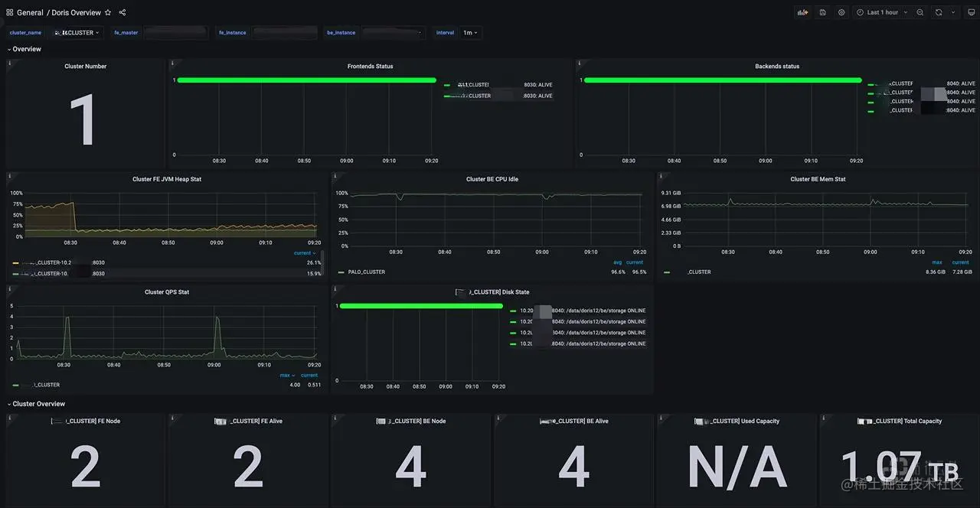The width and height of the screenshot is (980, 508).
Task: Sort BE CPU Idle legend by avg
Action: pos(618,262)
